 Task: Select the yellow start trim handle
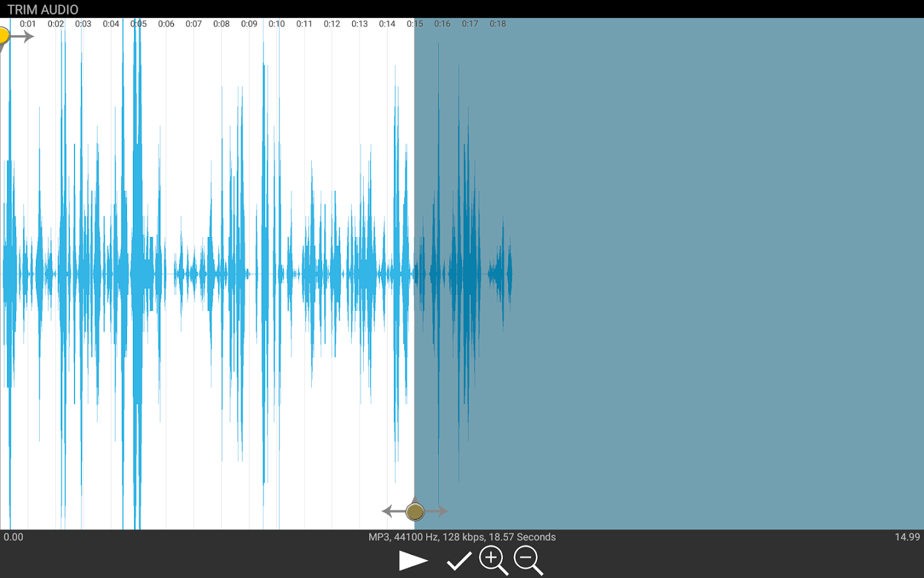coord(3,35)
